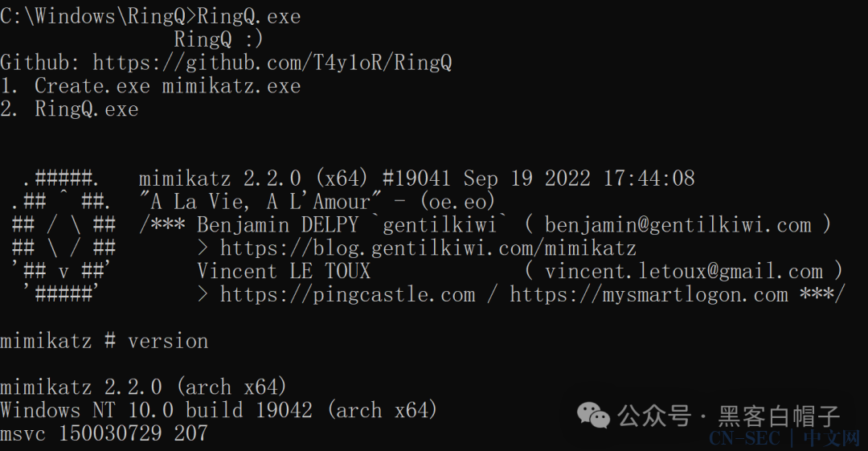Click the msvc 150030729 207 line
Image resolution: width=868 pixels, height=451 pixels.
coord(104,433)
